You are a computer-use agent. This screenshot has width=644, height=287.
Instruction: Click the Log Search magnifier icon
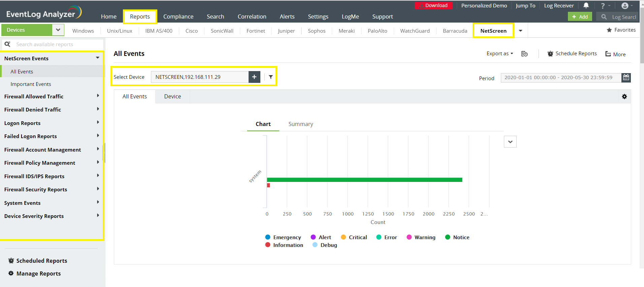[604, 17]
